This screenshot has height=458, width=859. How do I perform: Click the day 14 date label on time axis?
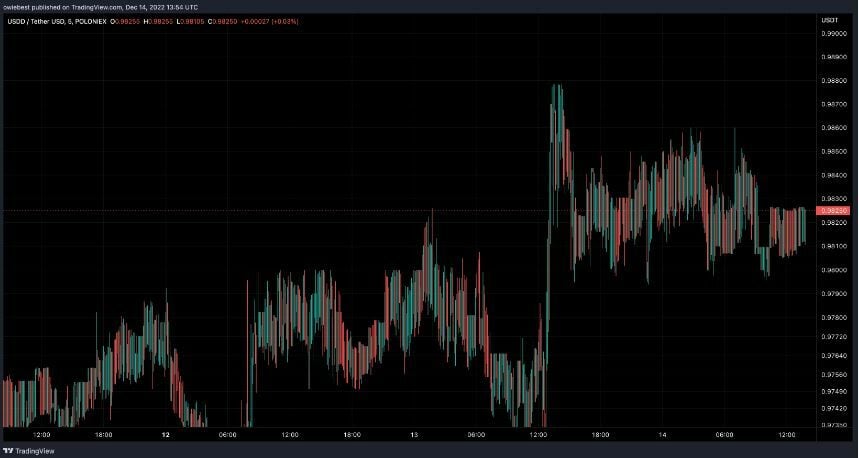pos(662,435)
